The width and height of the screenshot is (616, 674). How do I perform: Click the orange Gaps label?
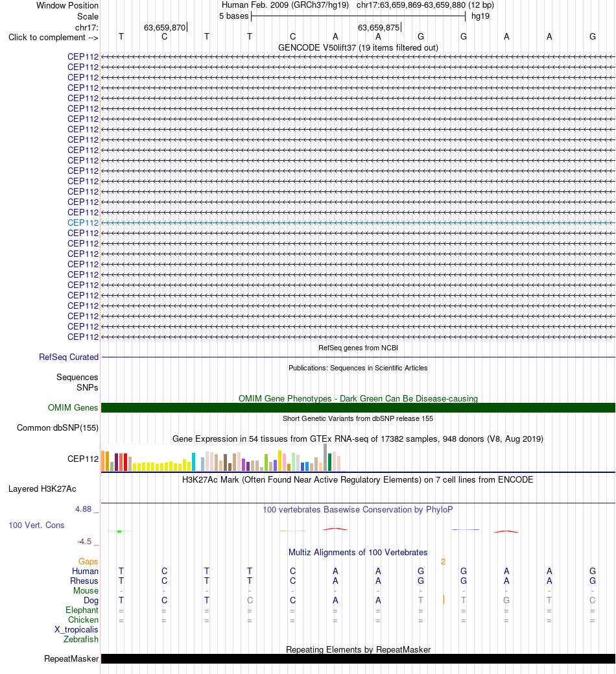coord(88,561)
